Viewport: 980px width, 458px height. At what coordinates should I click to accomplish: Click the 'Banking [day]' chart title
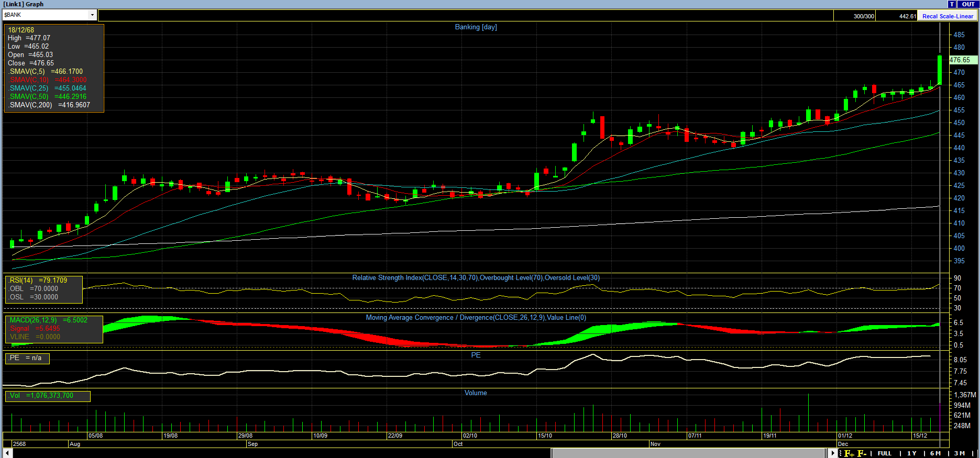[476, 27]
